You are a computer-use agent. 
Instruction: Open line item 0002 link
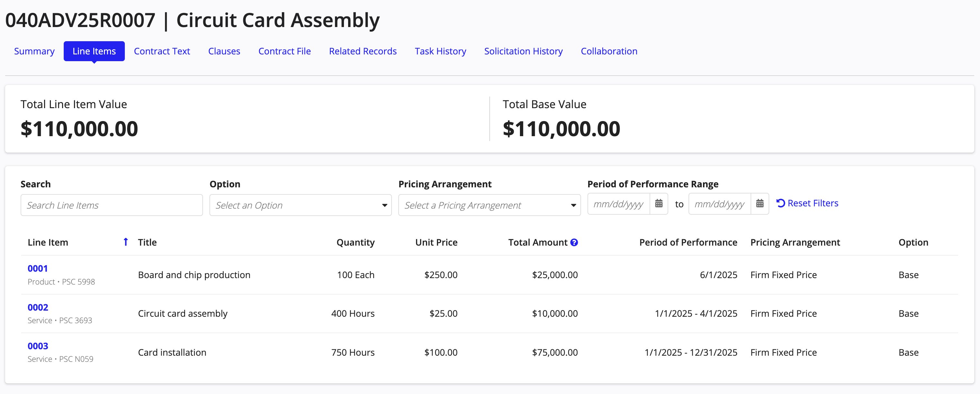pyautogui.click(x=38, y=307)
